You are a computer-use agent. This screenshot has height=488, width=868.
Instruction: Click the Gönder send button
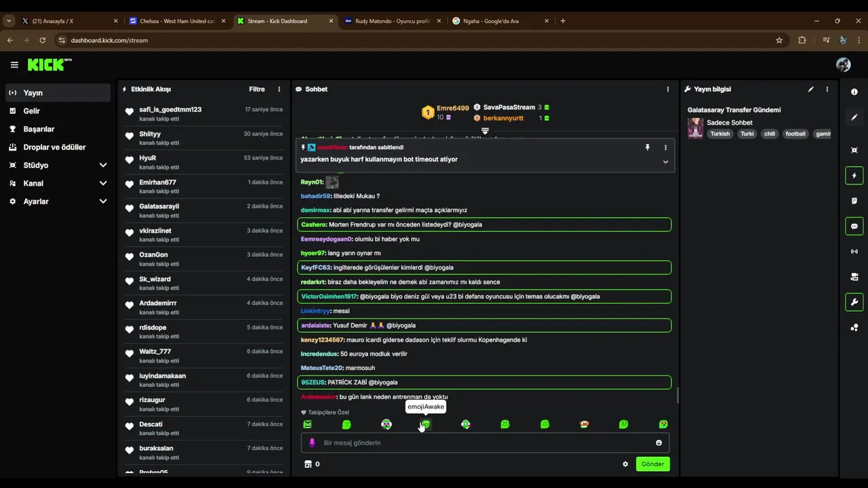pyautogui.click(x=653, y=464)
